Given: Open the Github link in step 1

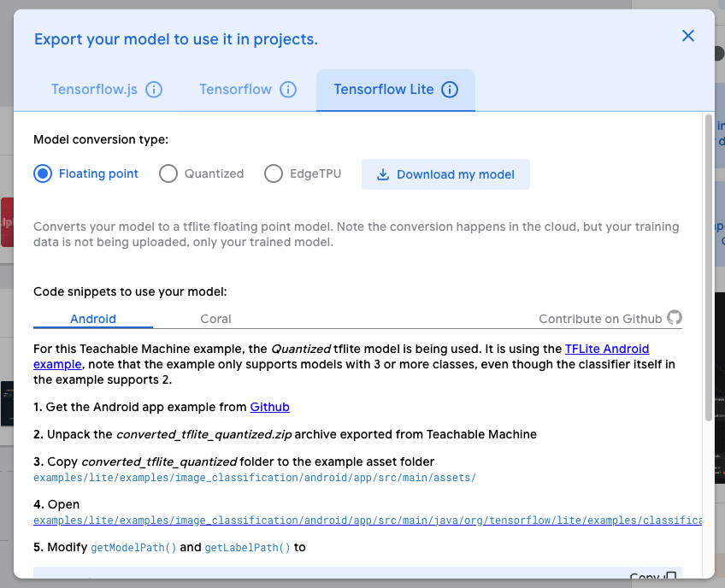Looking at the screenshot, I should (269, 407).
